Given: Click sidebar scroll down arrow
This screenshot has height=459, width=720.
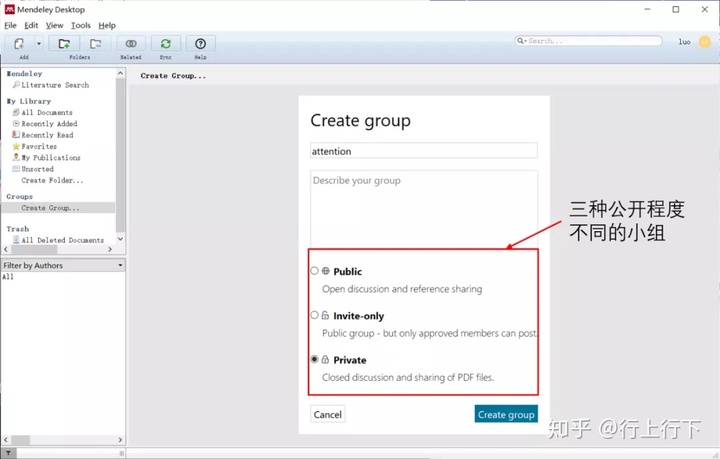Looking at the screenshot, I should pyautogui.click(x=120, y=239).
